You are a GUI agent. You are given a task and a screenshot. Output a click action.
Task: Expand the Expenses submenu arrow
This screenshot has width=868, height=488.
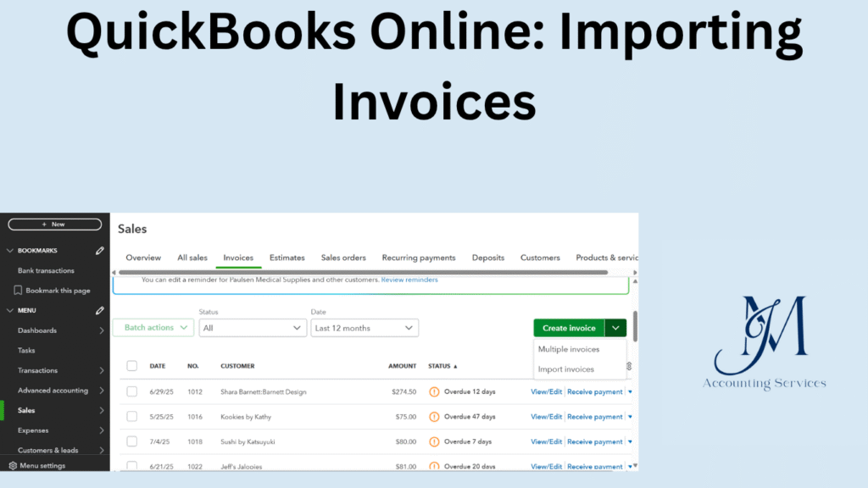(x=102, y=430)
